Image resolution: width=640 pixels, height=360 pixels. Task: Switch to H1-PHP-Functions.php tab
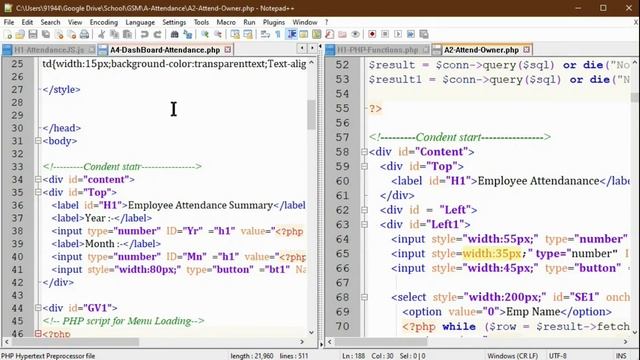378,50
